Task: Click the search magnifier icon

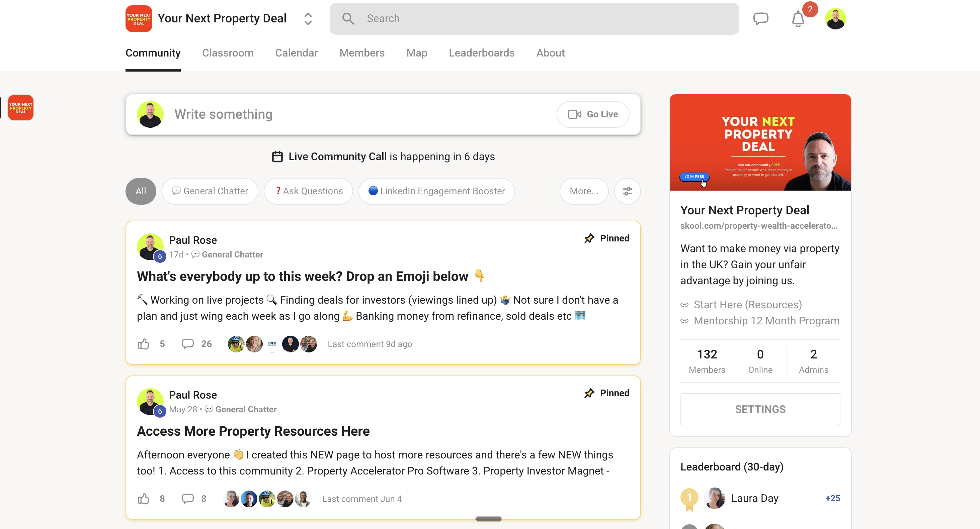Action: coord(348,18)
